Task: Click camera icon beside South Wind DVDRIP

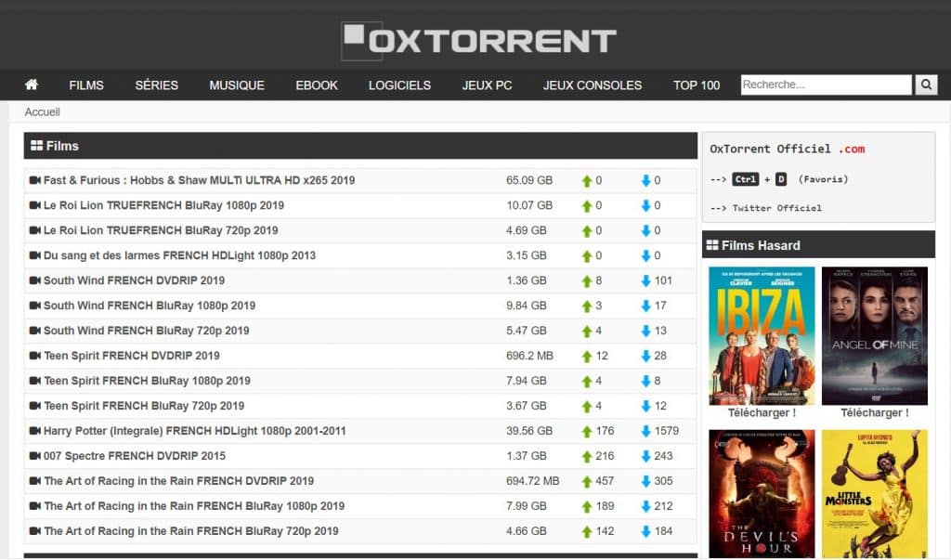Action: pyautogui.click(x=35, y=280)
